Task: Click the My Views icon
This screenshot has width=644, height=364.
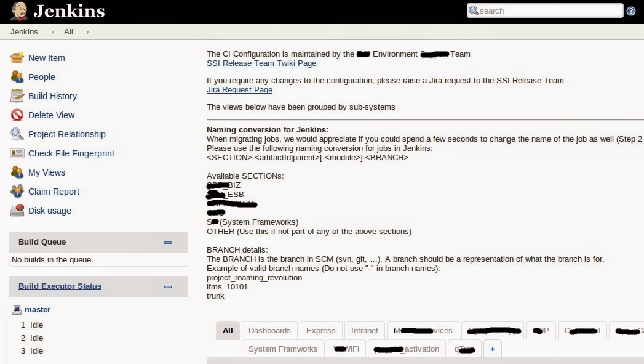Action: (17, 172)
